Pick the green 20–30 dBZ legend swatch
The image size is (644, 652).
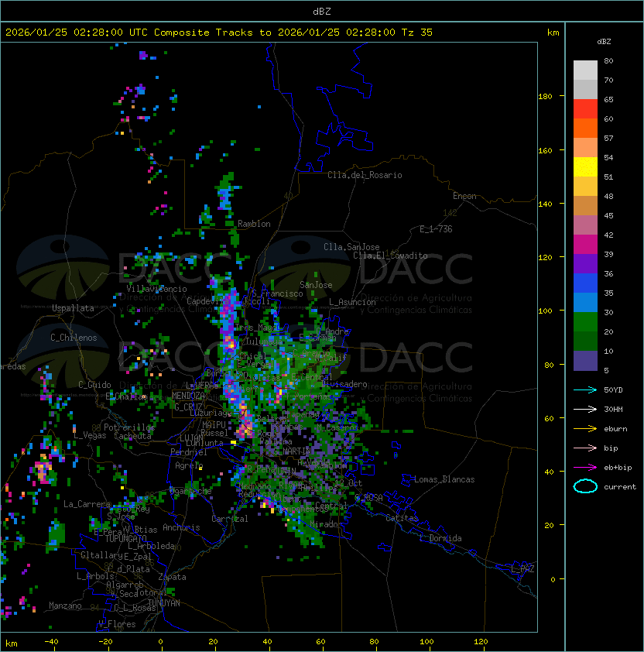click(x=585, y=322)
